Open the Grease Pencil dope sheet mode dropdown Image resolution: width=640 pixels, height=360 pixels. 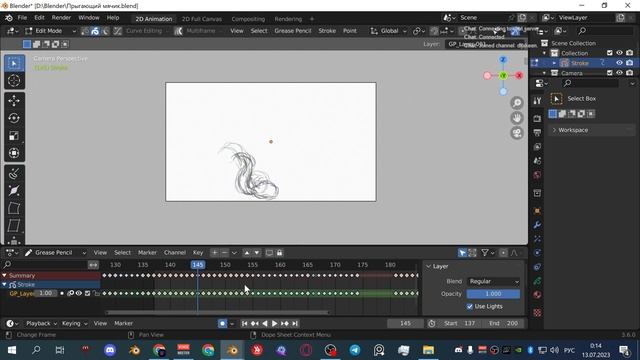point(55,253)
